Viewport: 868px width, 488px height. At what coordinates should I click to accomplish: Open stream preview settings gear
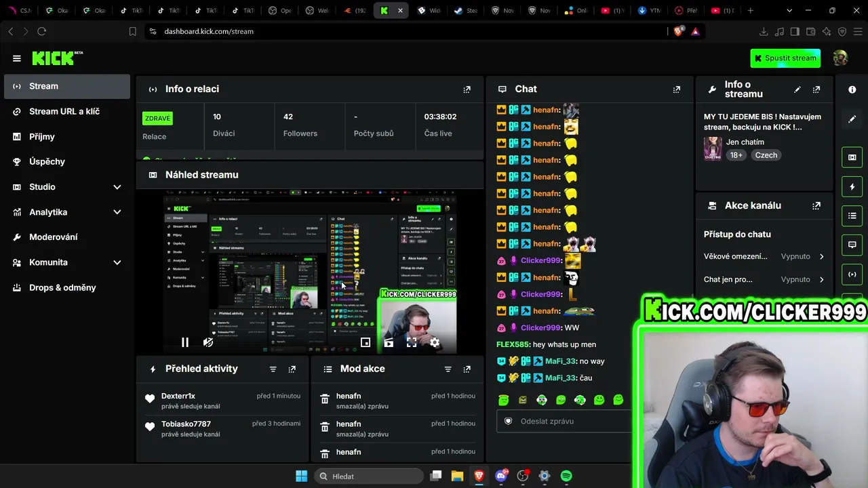[x=435, y=342]
